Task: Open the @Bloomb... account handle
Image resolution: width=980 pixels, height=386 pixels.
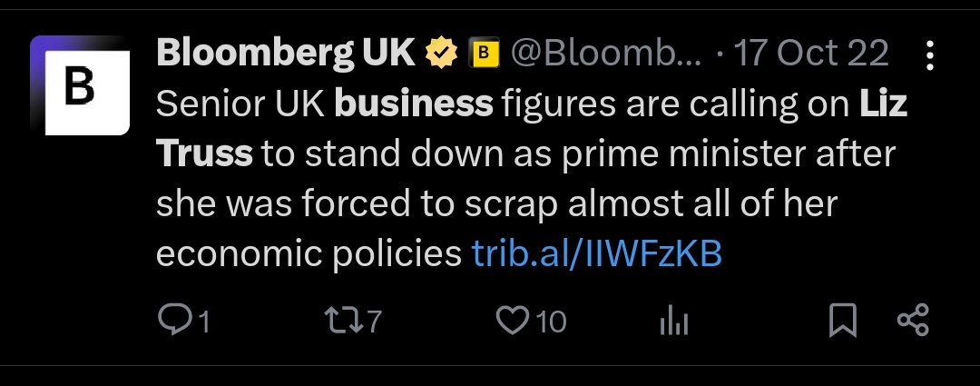Action: point(605,54)
